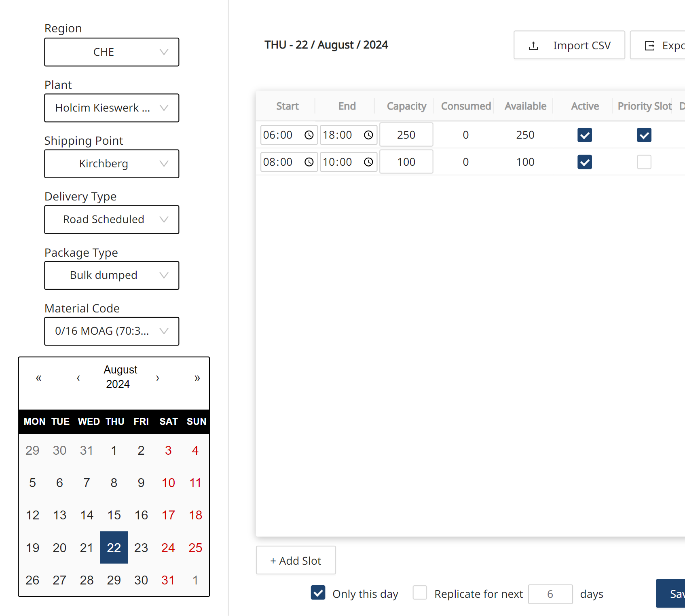Image resolution: width=685 pixels, height=616 pixels.
Task: Click clock icon in 08:00 start field
Action: [x=309, y=162]
